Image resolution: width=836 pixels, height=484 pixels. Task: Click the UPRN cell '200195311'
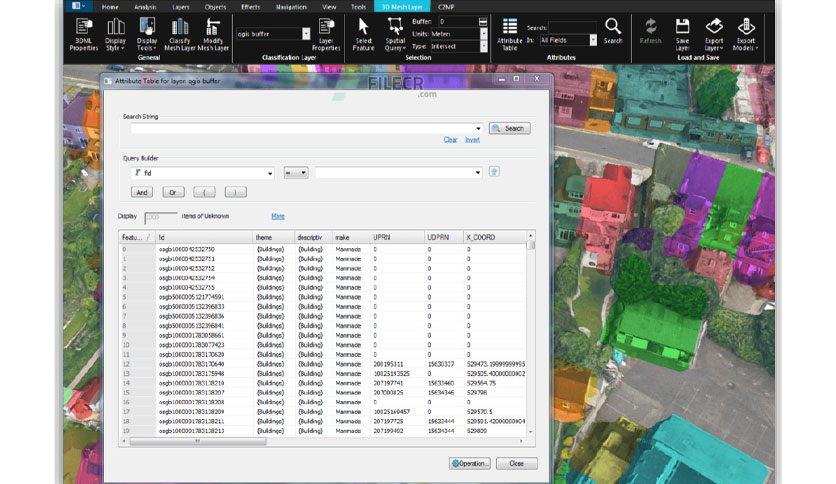click(388, 364)
